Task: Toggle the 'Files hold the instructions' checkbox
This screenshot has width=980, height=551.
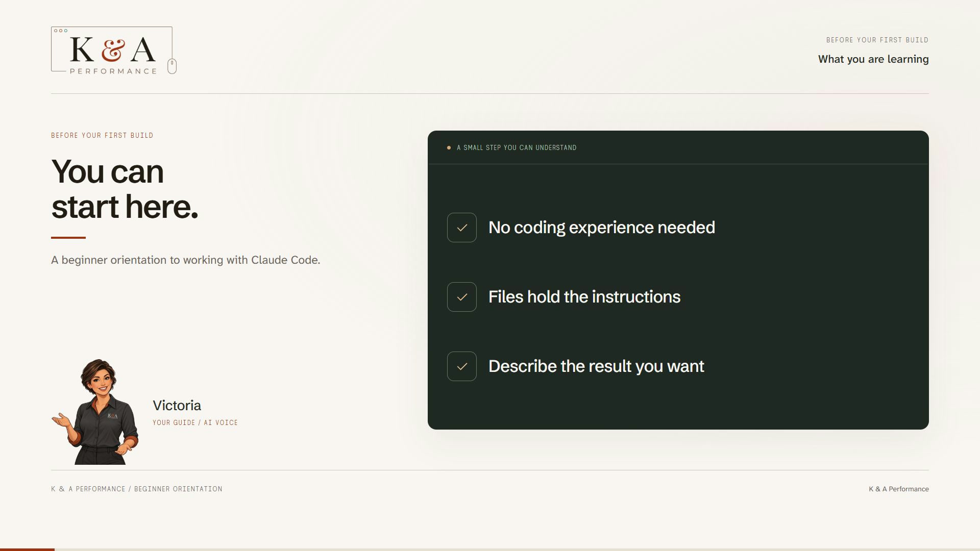Action: pyautogui.click(x=462, y=297)
